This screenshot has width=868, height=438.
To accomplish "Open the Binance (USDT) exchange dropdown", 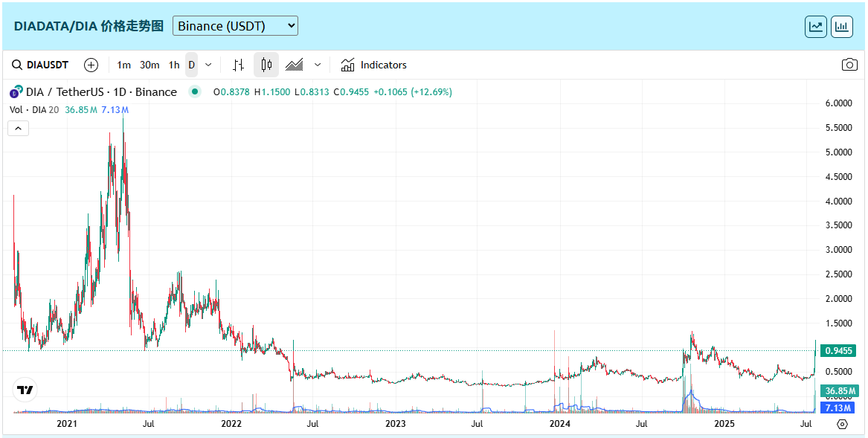I will [x=235, y=26].
